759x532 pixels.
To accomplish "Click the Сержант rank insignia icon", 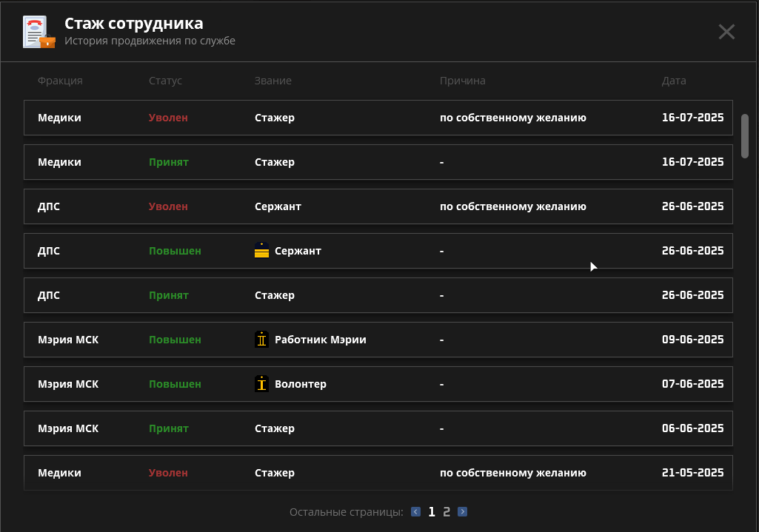I will tap(261, 251).
